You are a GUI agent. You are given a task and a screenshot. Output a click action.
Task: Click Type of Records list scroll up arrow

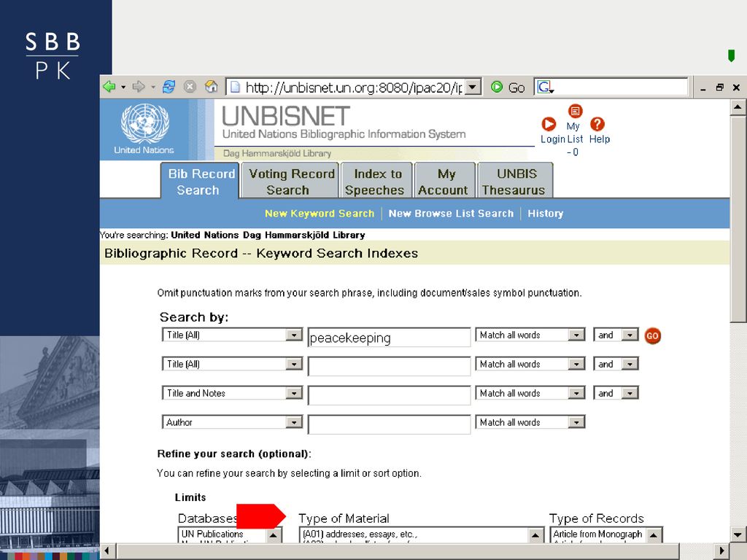click(654, 535)
